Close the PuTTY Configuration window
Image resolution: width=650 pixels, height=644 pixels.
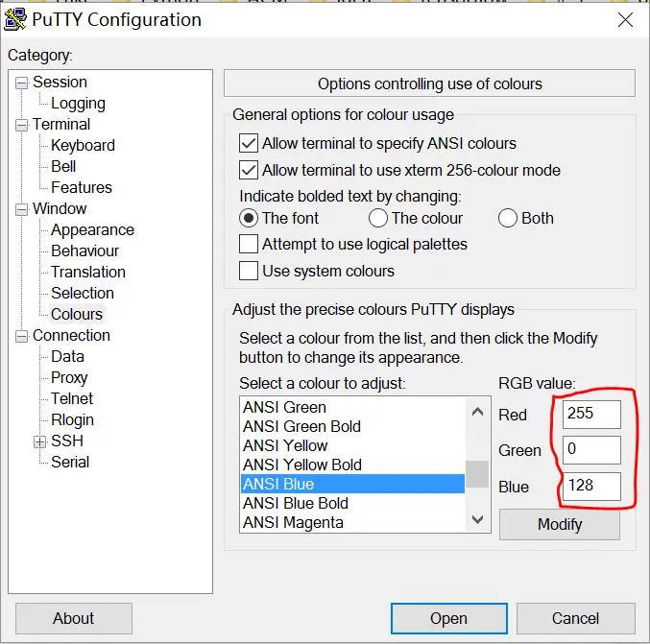pos(625,19)
